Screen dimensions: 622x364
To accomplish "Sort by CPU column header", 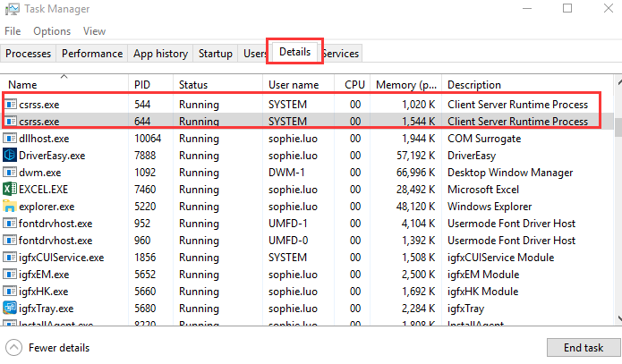I will 354,85.
